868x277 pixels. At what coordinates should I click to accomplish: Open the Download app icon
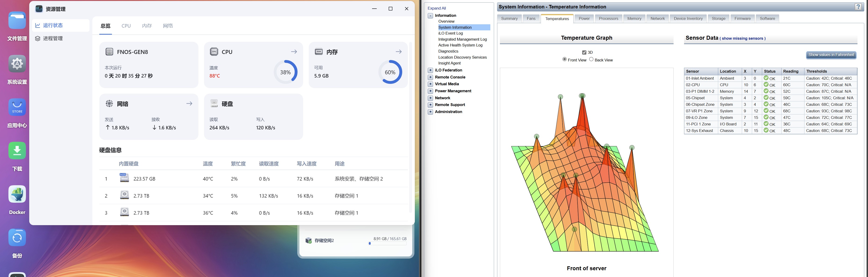[x=17, y=151]
